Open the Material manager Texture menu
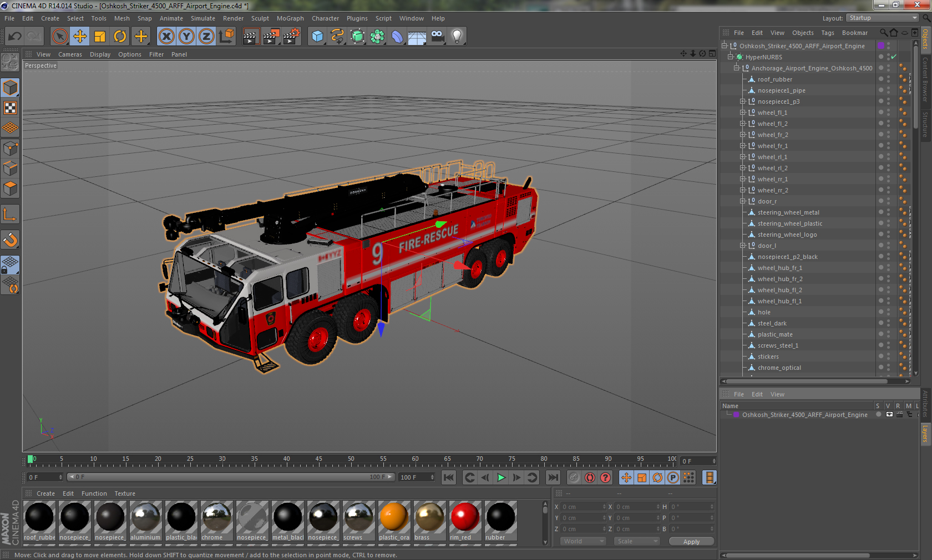 tap(125, 493)
